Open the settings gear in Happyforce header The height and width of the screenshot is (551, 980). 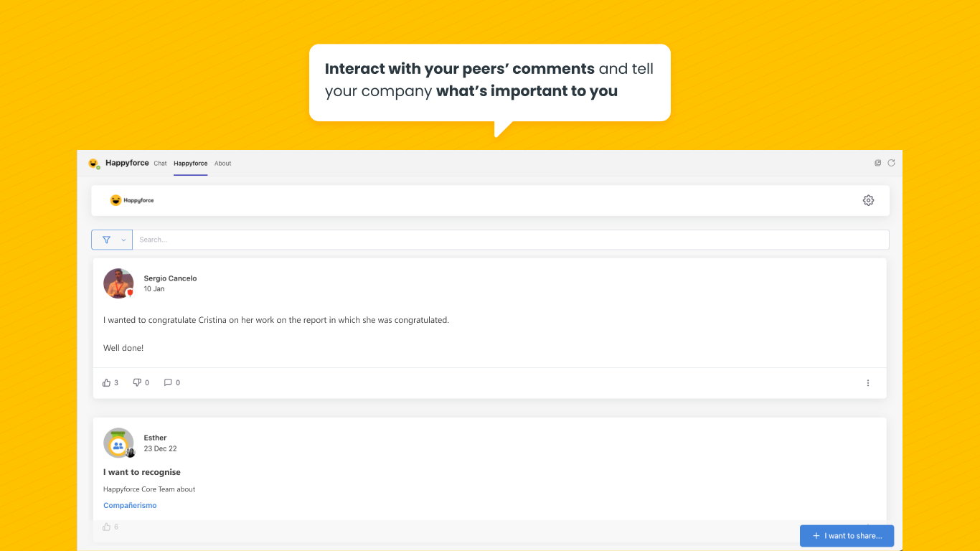868,200
